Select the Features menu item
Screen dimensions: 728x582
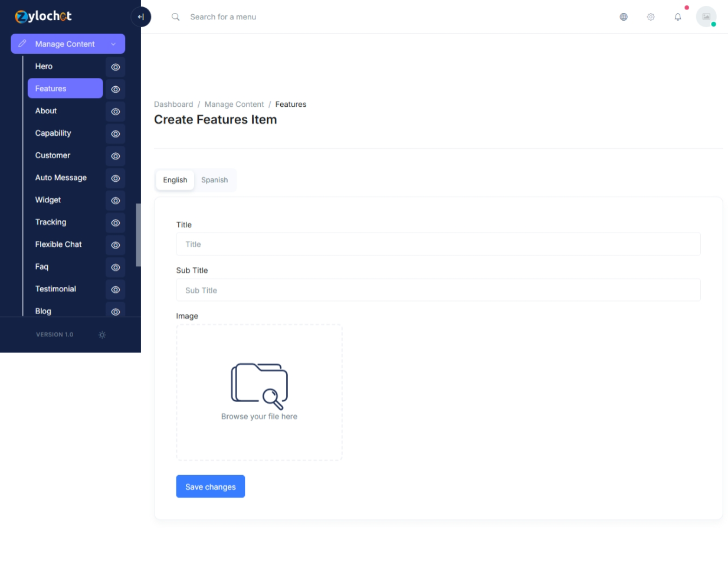click(65, 89)
